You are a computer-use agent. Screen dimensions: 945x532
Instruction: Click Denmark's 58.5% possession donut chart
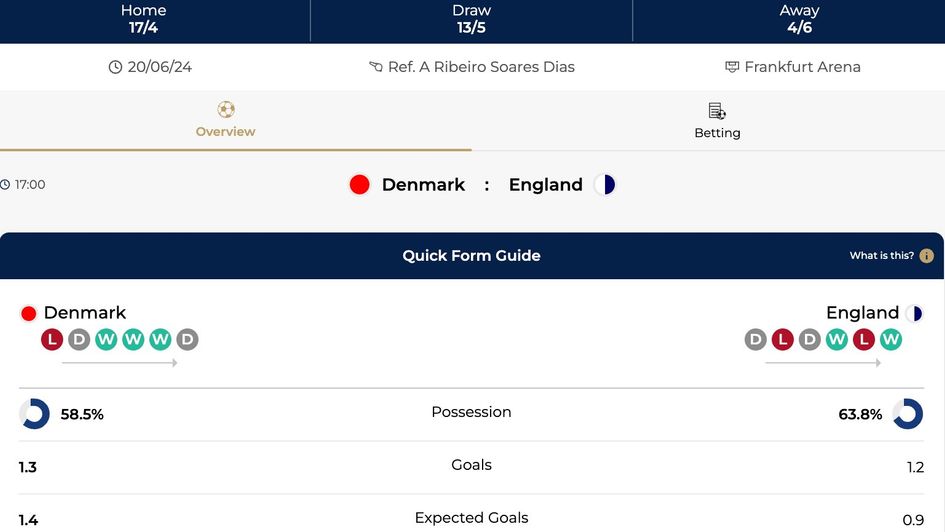pos(35,414)
